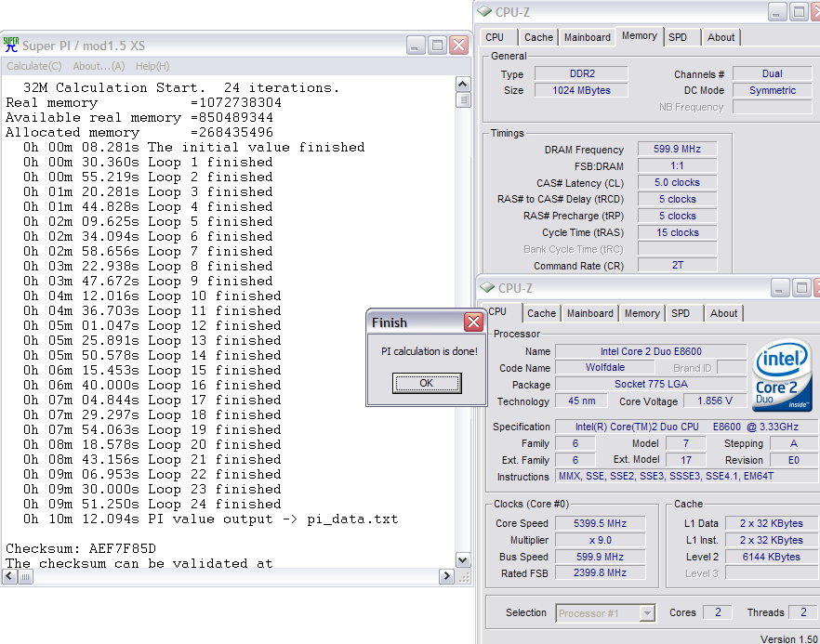Minimize the lower CPU-Z window
The image size is (820, 644).
pyautogui.click(x=779, y=287)
